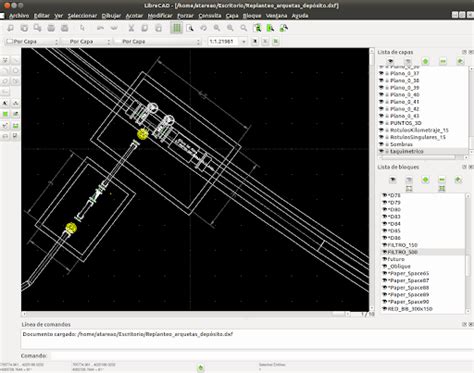Open the Capa menu
The height and width of the screenshot is (373, 474).
coord(232,16)
